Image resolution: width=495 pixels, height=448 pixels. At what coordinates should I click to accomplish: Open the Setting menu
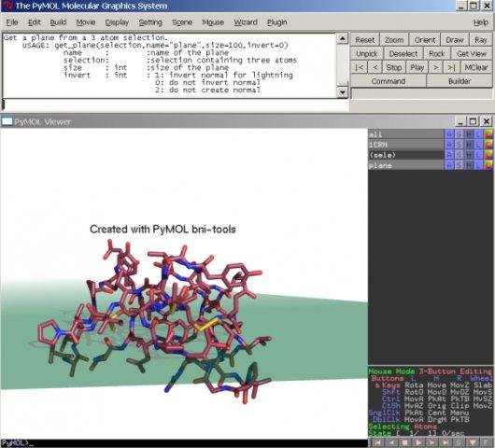click(x=150, y=22)
